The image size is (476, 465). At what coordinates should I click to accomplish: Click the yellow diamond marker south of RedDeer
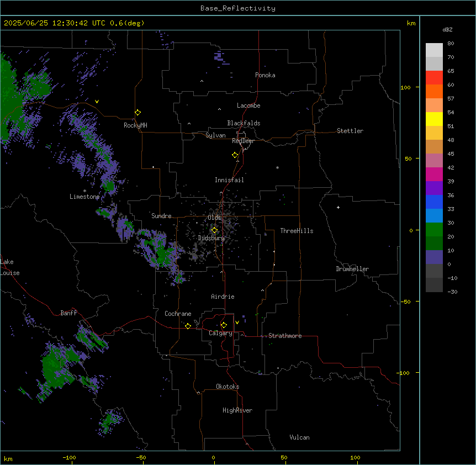point(235,155)
